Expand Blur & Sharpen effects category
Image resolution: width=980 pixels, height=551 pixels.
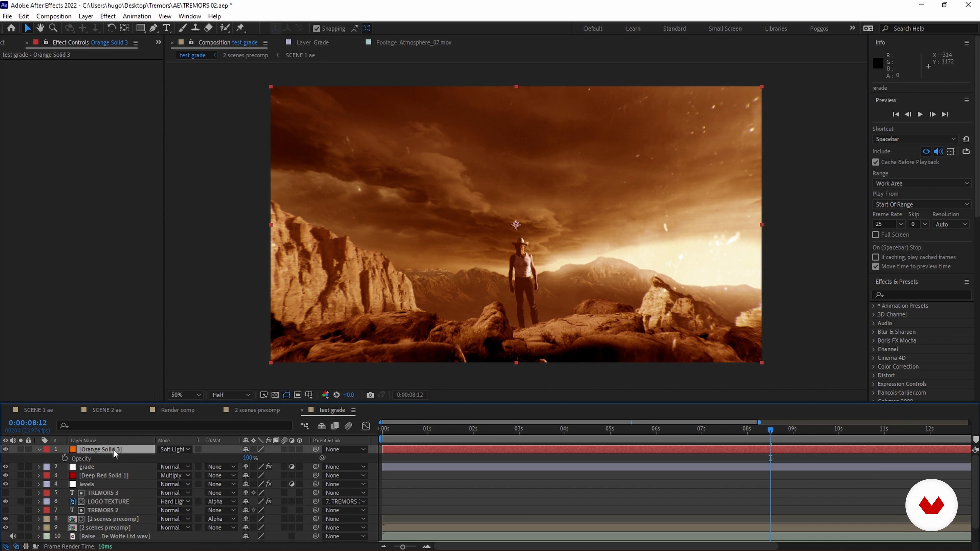tap(874, 332)
